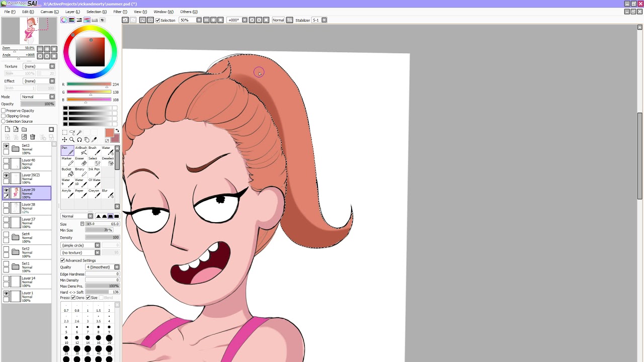Toggle pressure Size checkbox
This screenshot has height=362, width=644.
click(88, 298)
